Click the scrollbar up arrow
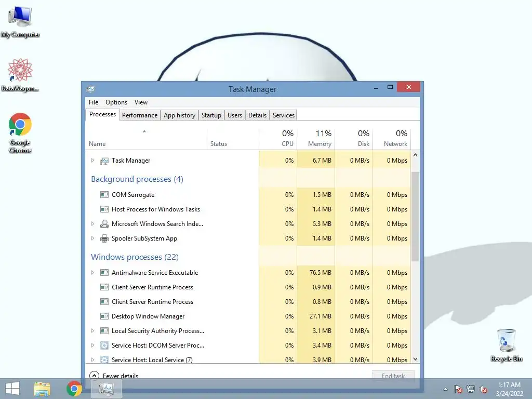Viewport: 532px width, 399px height. click(415, 155)
